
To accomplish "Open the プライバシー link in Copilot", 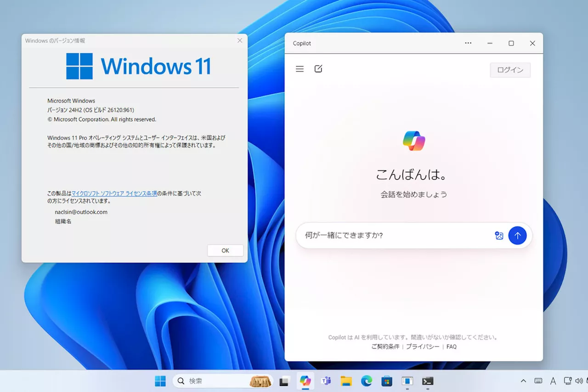I will coord(423,347).
